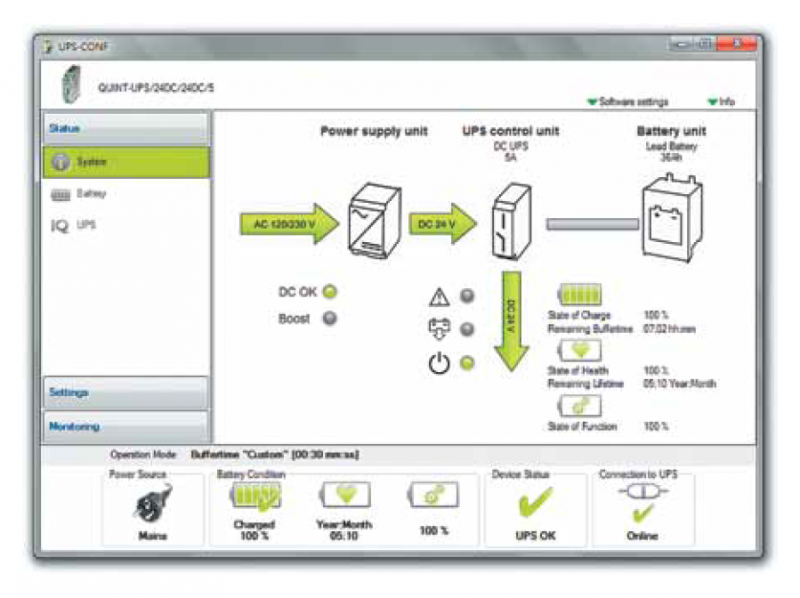Image resolution: width=800 pixels, height=598 pixels.
Task: Click the State of Charge battery icon
Action: coord(580,294)
